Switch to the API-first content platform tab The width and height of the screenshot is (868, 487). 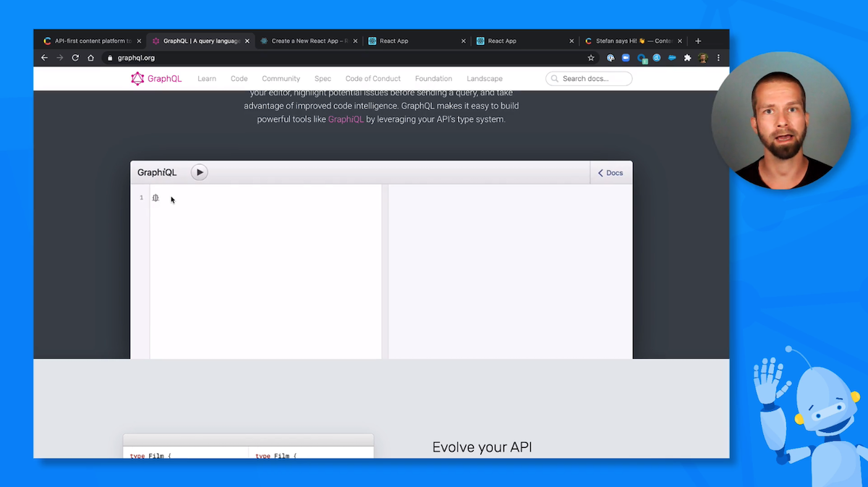[x=93, y=41]
